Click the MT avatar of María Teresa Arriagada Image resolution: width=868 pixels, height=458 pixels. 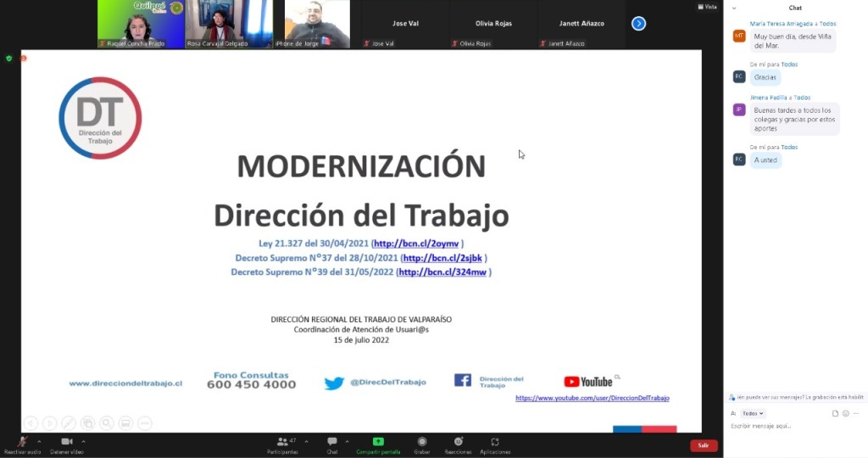(739, 36)
